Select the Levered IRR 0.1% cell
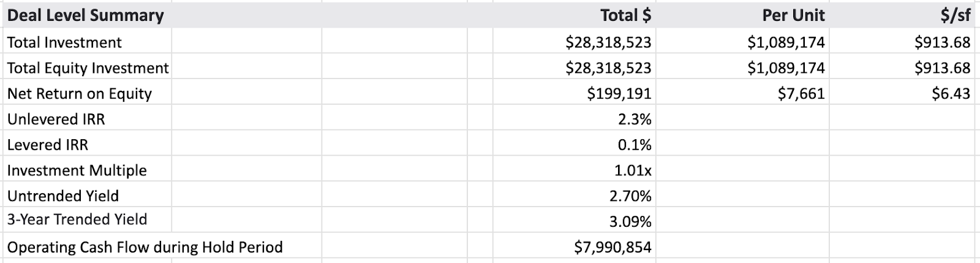Viewport: 980px width, 263px height. (x=562, y=145)
